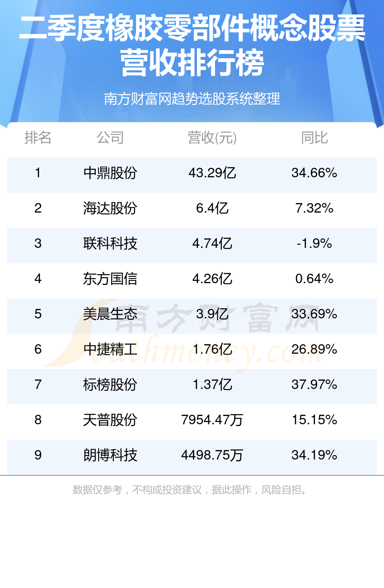Click the 营收(元) column header

tap(212, 138)
